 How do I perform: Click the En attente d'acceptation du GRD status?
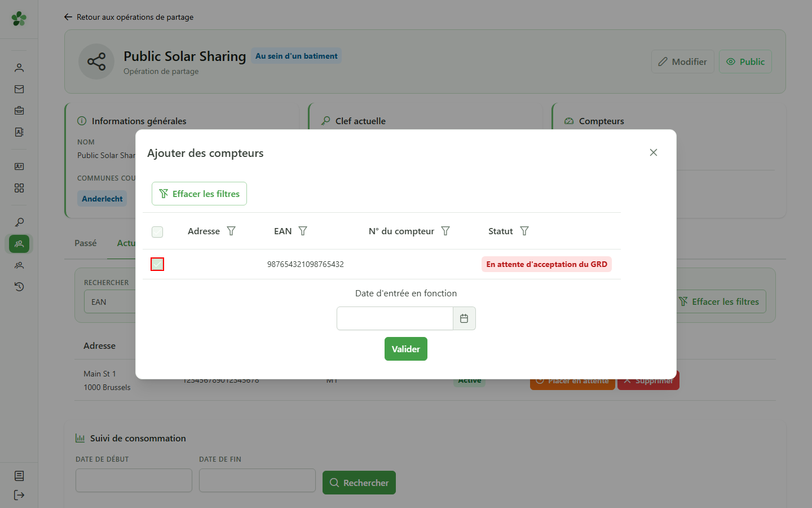[546, 264]
